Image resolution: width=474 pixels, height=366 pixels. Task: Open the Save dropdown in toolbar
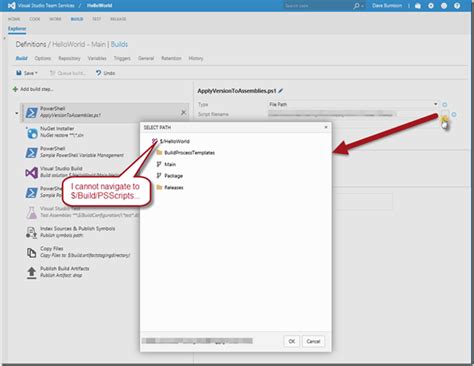click(x=27, y=73)
